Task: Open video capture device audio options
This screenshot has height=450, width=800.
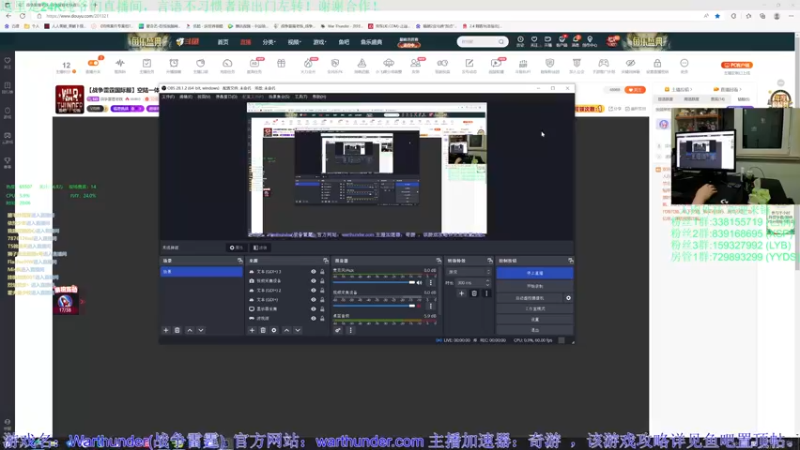Action: [x=431, y=306]
